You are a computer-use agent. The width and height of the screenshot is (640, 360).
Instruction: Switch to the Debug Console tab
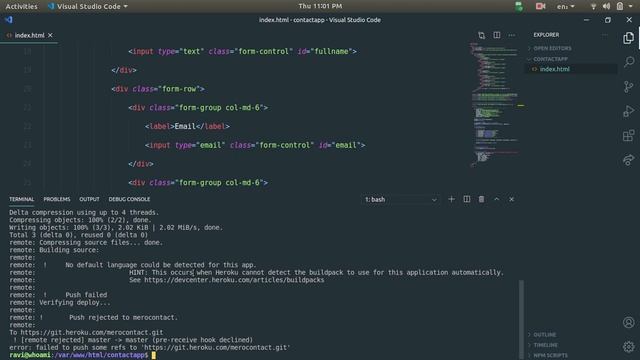click(x=129, y=199)
